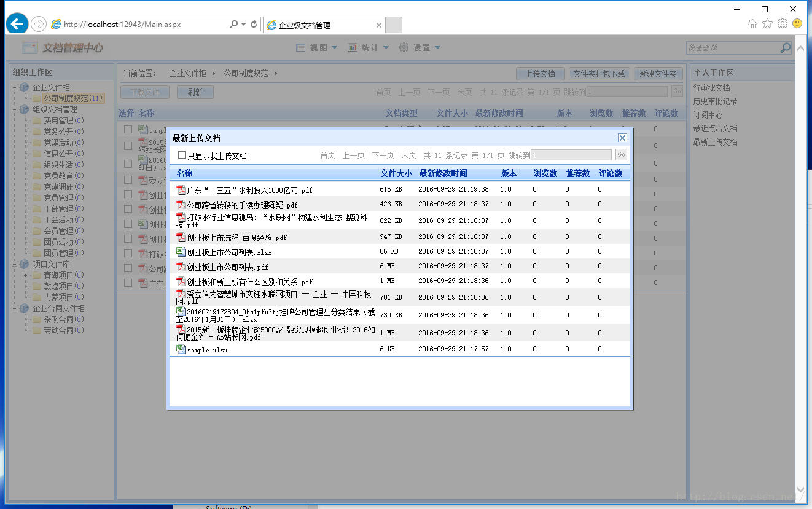This screenshot has width=812, height=509.
Task: Click 下一页 in the dialog pager
Action: tap(383, 155)
